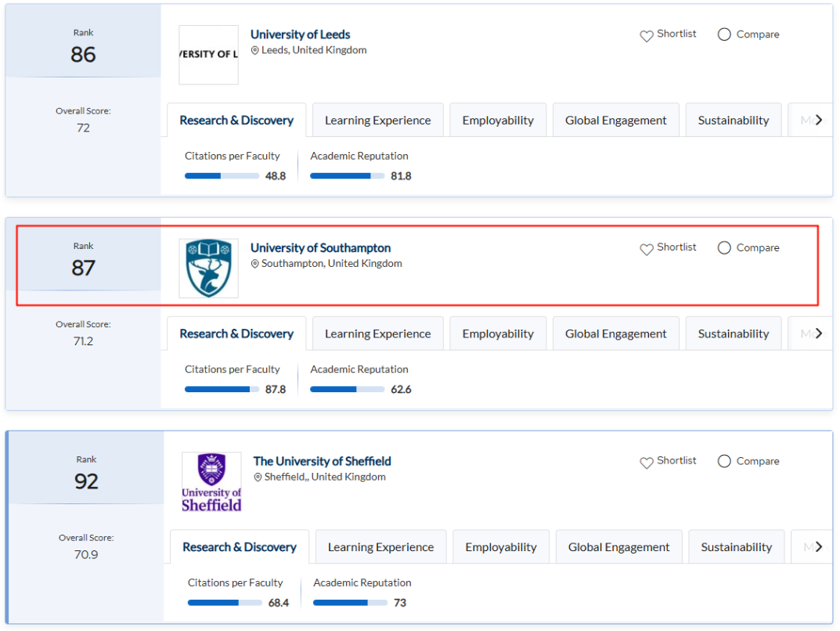The image size is (840, 631).
Task: Switch to Employability tab for Sheffield
Action: [x=501, y=547]
